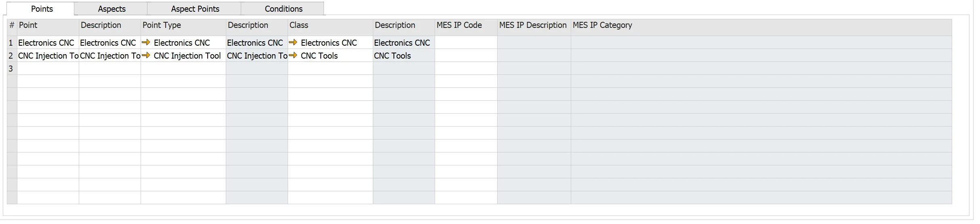Click the Point Type column header
980x224 pixels.
point(183,25)
